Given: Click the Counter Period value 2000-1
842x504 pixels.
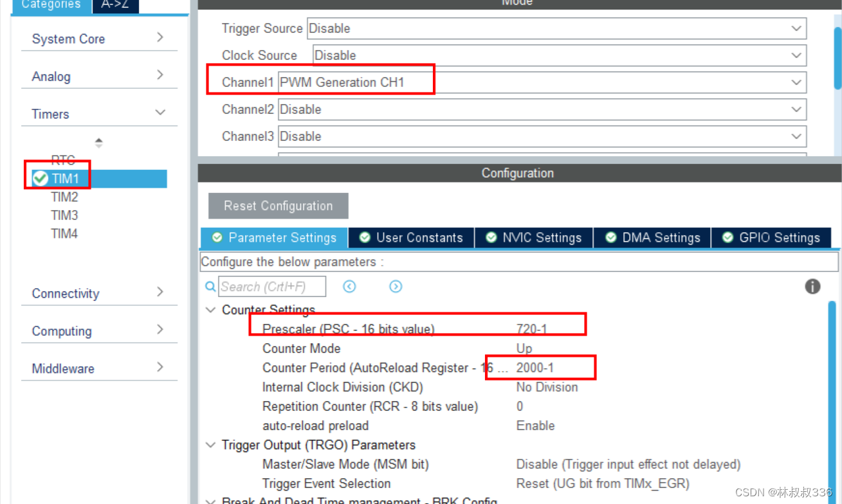Looking at the screenshot, I should point(535,368).
